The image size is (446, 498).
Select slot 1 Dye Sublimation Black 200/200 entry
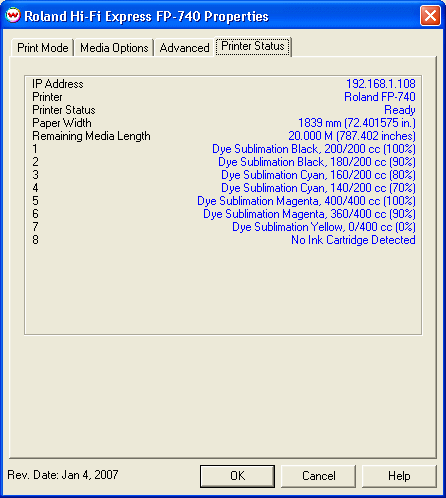pos(314,149)
